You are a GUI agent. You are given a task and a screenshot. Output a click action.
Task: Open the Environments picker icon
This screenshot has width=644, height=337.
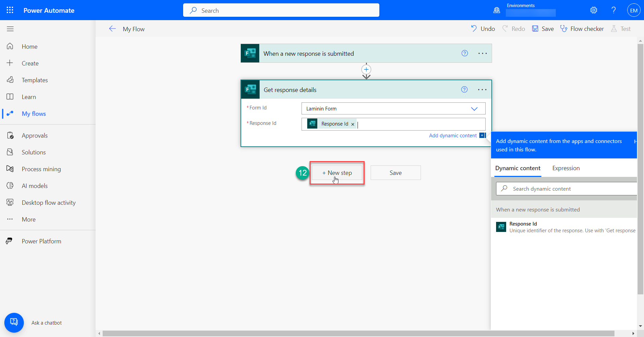497,10
